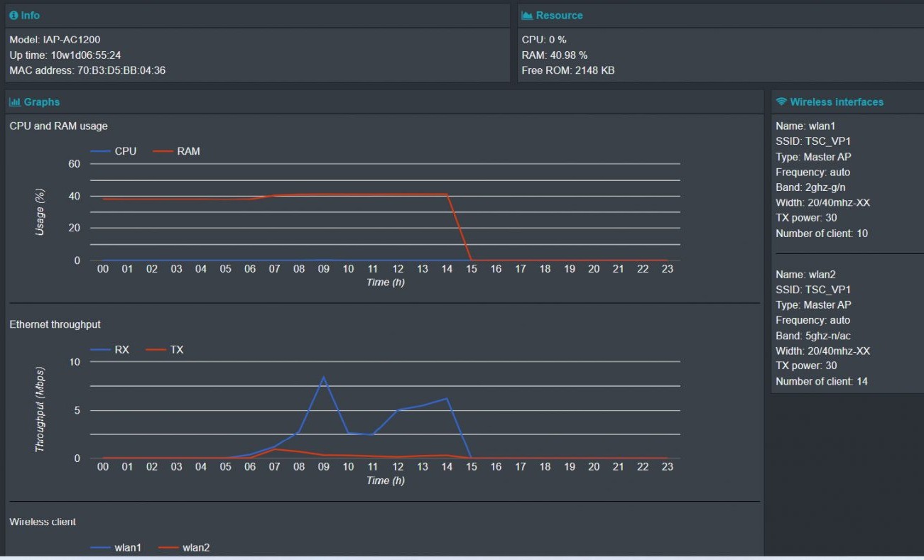Click the "Ethernet throughput" chart title

[x=55, y=324]
